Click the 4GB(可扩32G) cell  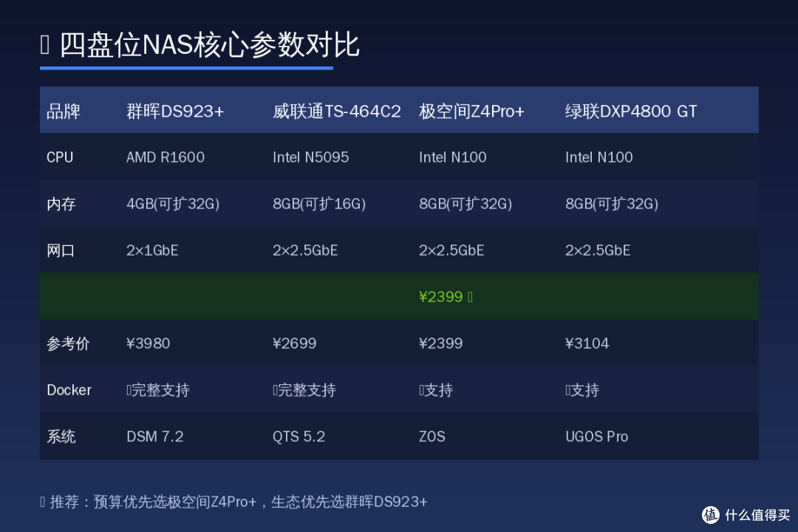click(172, 204)
